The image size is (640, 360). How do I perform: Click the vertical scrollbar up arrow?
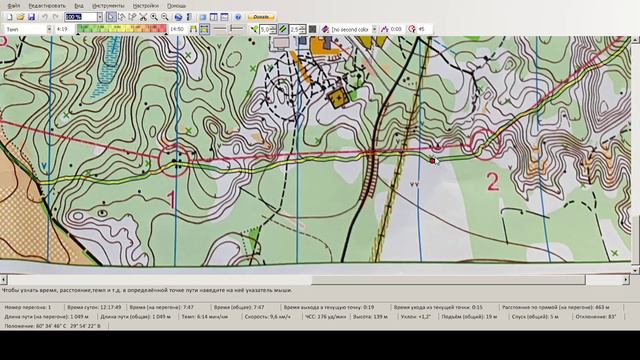(x=636, y=40)
